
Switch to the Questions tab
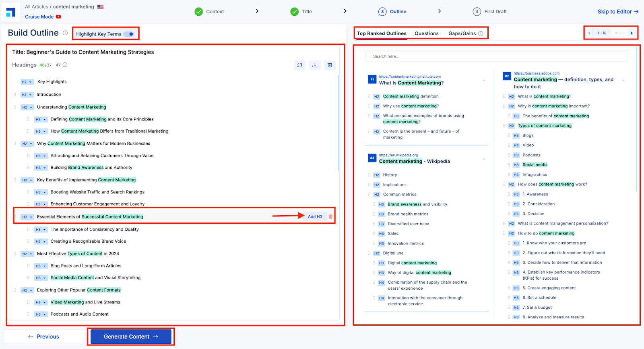point(427,33)
